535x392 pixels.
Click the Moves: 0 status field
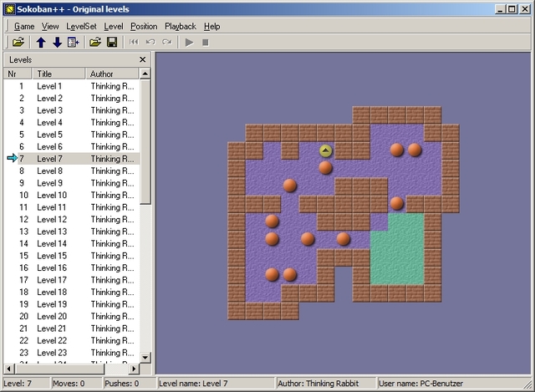click(x=76, y=384)
